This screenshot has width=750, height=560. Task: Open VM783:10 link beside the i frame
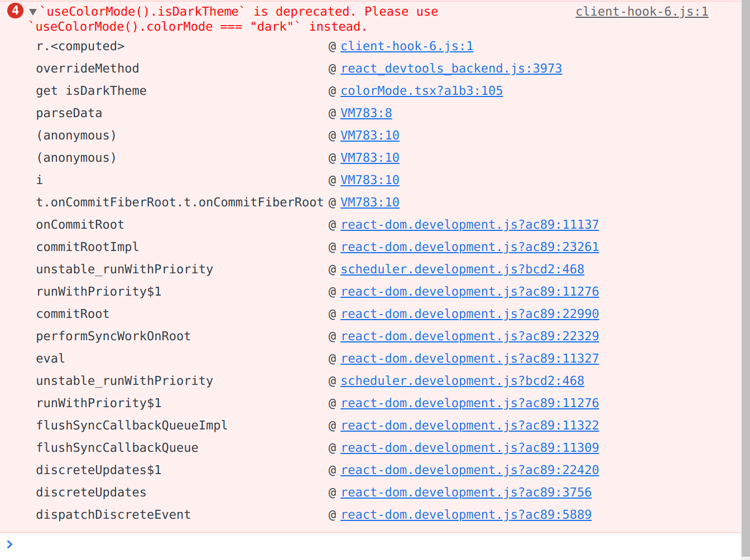point(370,180)
